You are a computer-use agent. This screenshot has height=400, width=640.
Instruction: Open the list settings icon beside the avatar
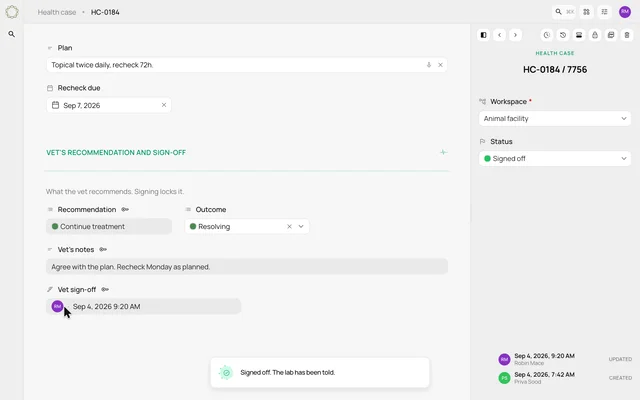(604, 12)
